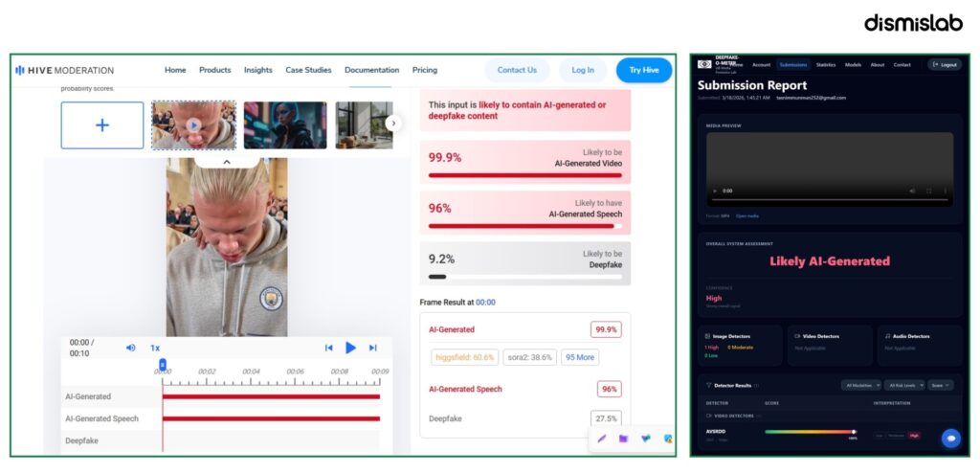The width and height of the screenshot is (980, 473).
Task: Skip to previous frame in Hive player
Action: tap(329, 348)
